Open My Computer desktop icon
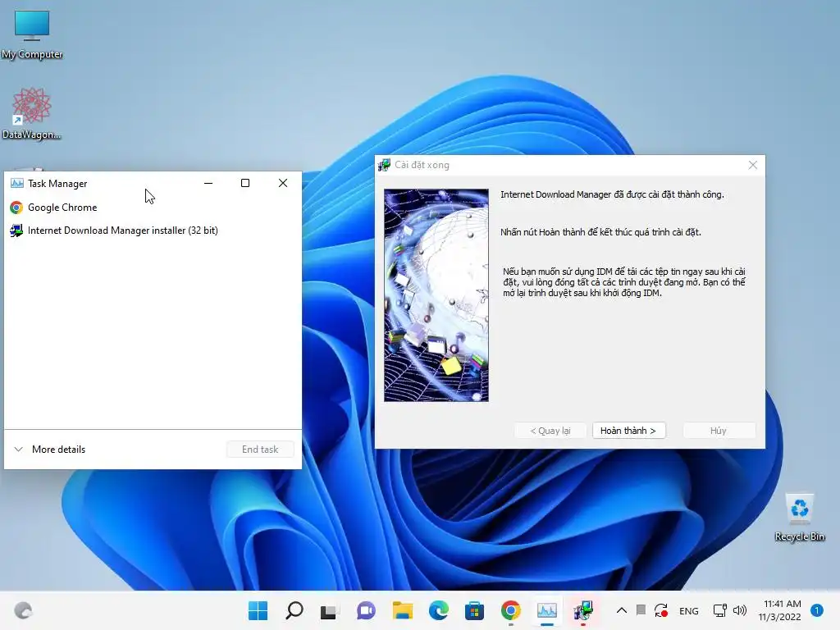840x630 pixels. click(x=32, y=34)
